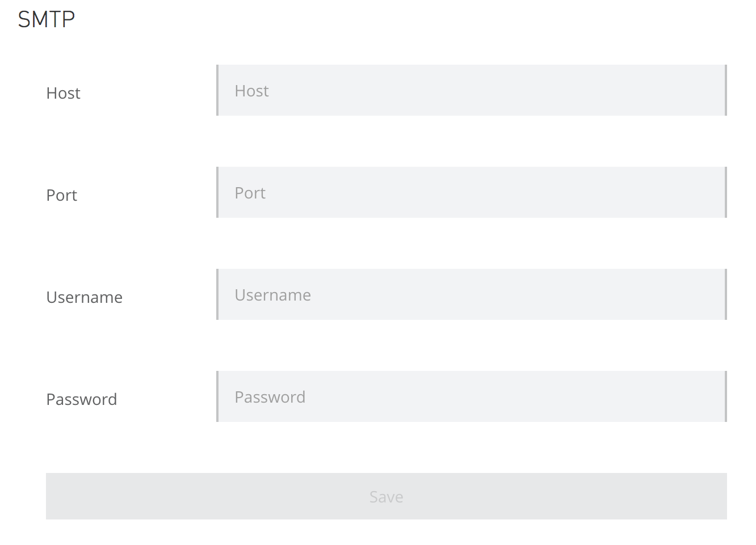Click the Password input field

pyautogui.click(x=471, y=396)
